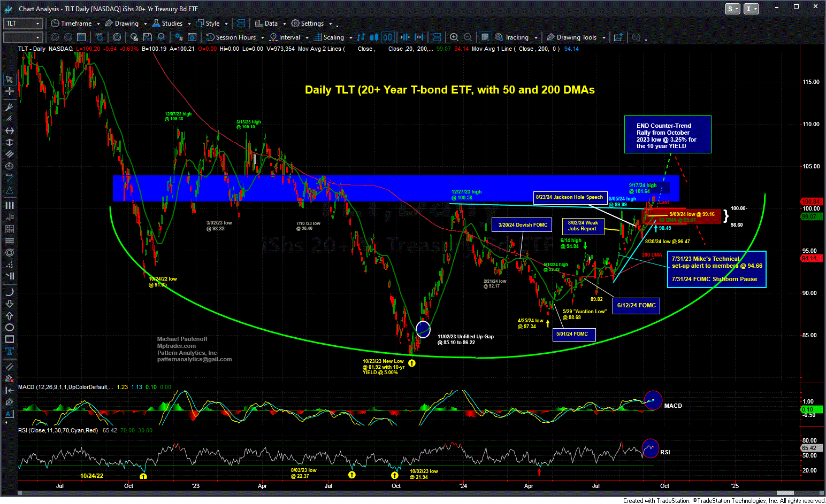Select the horizontal double-arrow measurement tool
Screen dimensions: 826x504
9,131
